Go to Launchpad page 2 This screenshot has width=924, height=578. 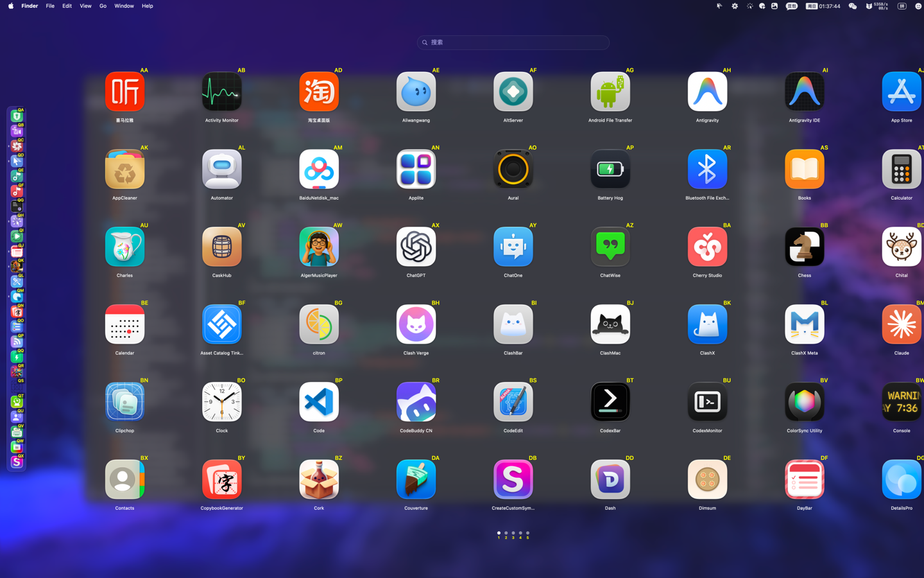point(506,533)
